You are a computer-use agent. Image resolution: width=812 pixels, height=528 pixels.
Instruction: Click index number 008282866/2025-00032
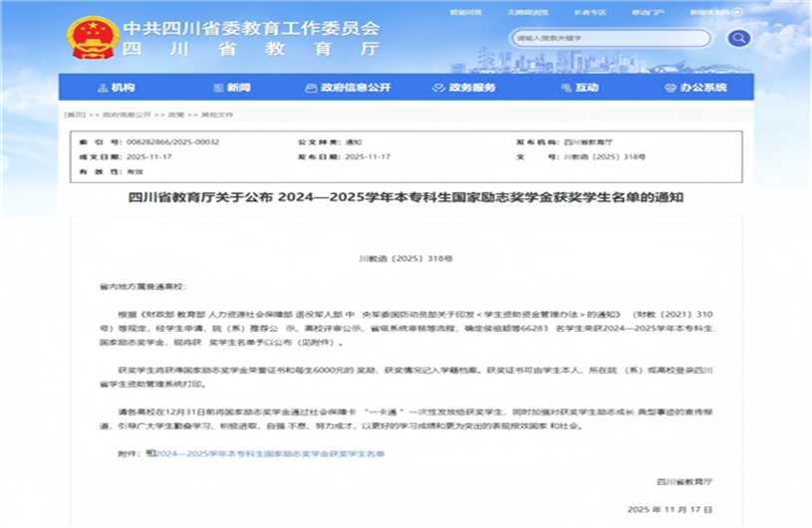coord(173,141)
